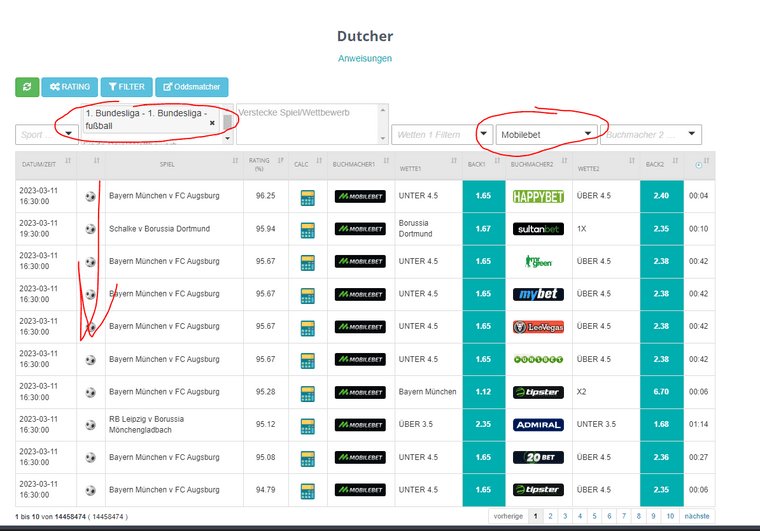Sort by RATING (%) column
The image size is (760, 531).
coord(266,165)
